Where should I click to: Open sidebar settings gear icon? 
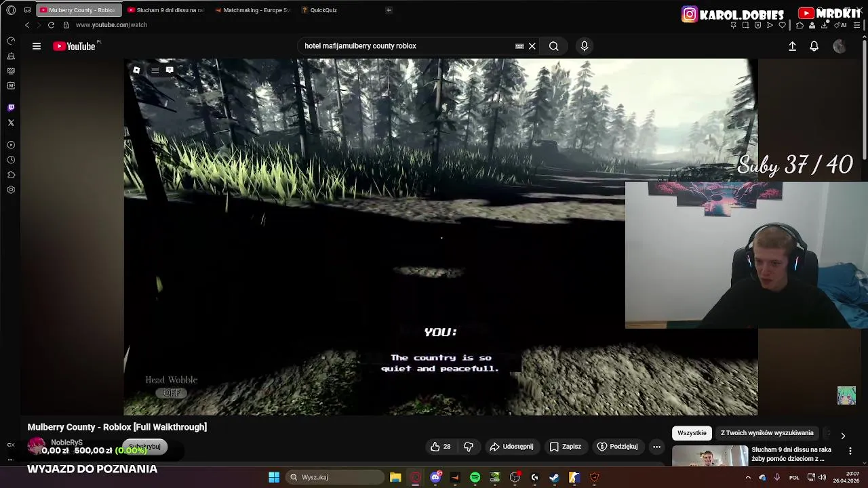pyautogui.click(x=11, y=190)
